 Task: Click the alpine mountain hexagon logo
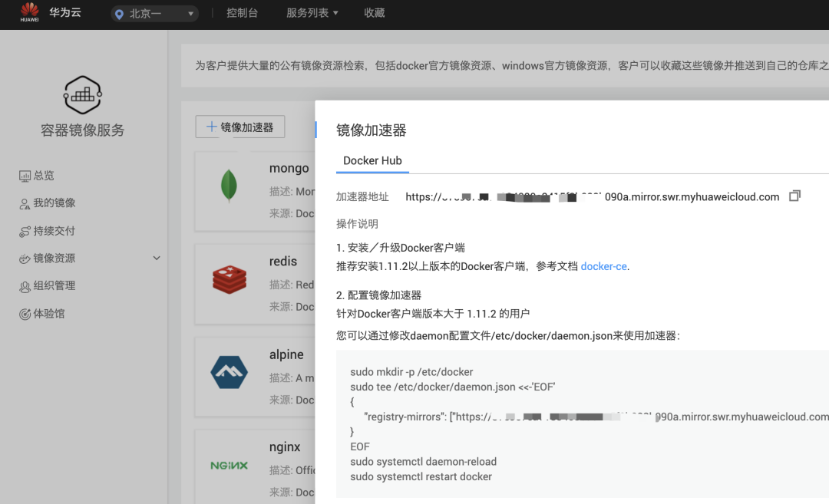point(229,372)
